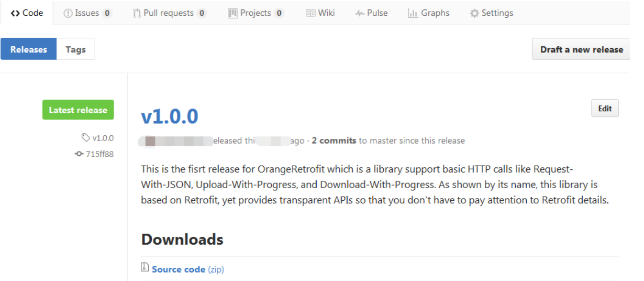
Task: Open the Wiki tab
Action: [x=320, y=13]
